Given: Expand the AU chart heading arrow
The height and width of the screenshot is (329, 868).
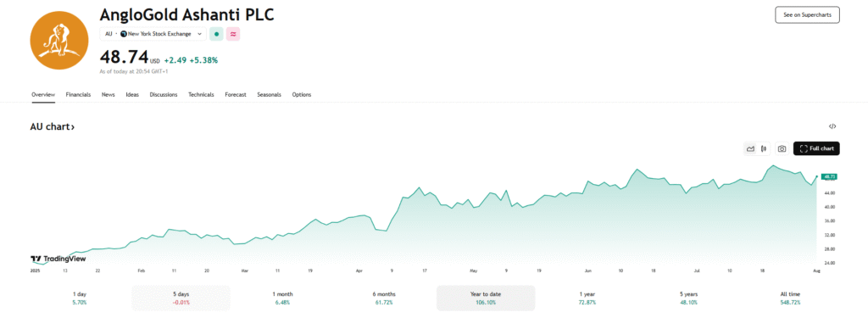Looking at the screenshot, I should point(53,127).
